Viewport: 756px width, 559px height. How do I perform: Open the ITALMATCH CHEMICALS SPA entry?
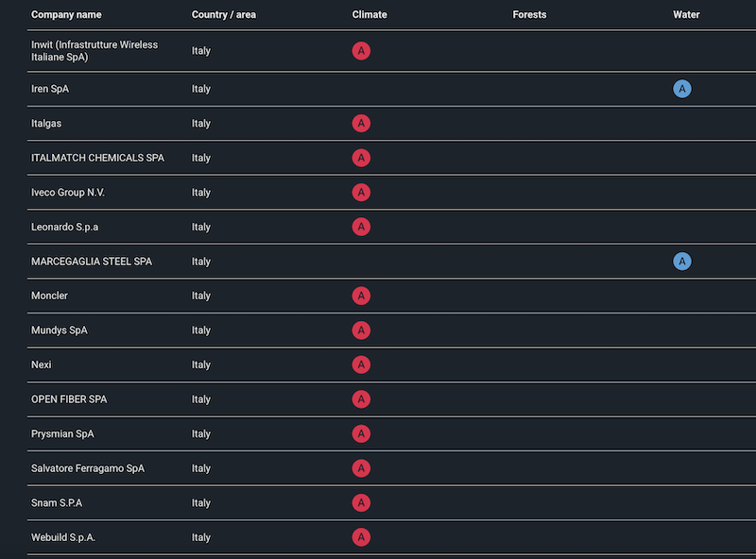click(97, 158)
